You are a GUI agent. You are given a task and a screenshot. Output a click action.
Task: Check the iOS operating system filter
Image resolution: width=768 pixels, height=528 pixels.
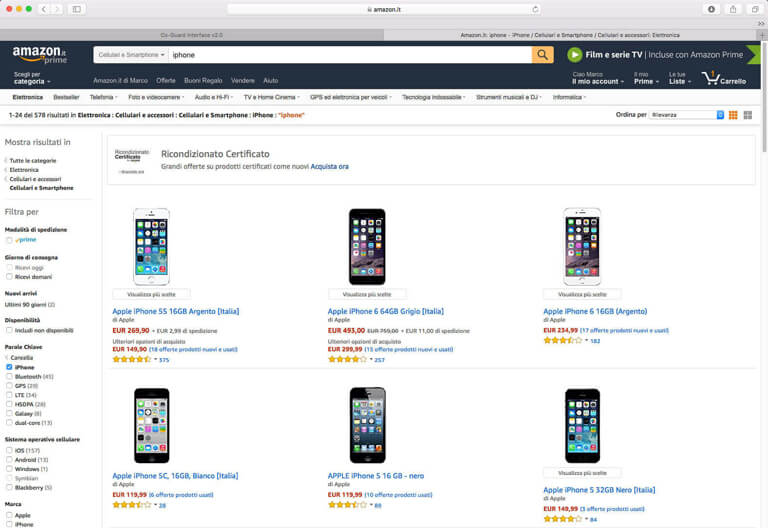9,450
